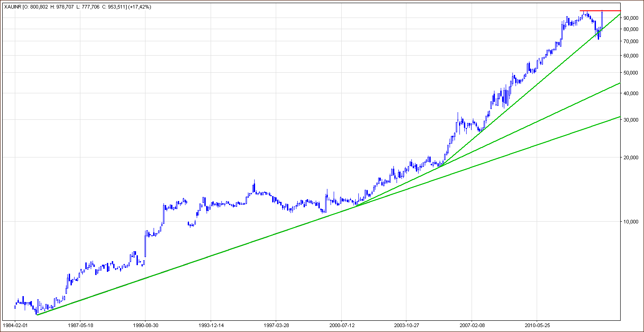This screenshot has height=332, width=644.
Task: Click the +17,42% change value
Action: pyautogui.click(x=139, y=7)
